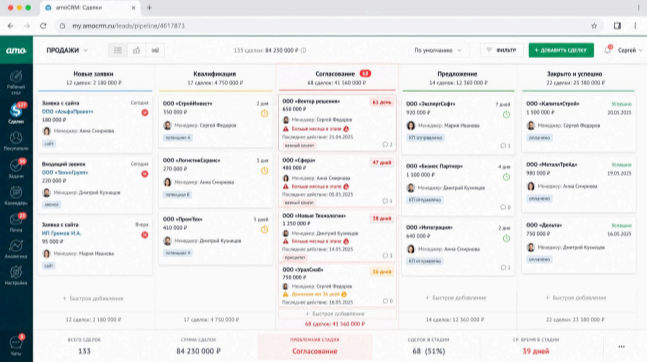The height and width of the screenshot is (362, 647).
Task: Click the green clock icon on ООО «ЭкспертСофт» card
Action: 506,114
